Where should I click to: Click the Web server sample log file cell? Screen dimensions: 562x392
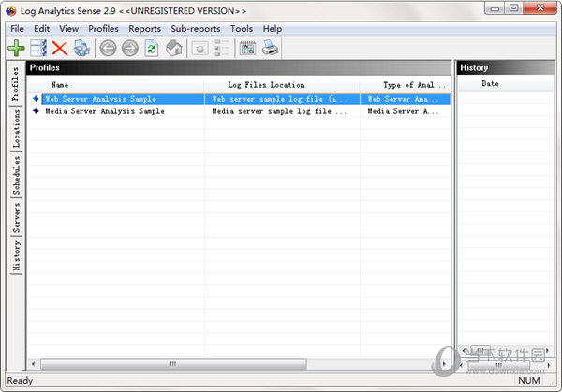[x=282, y=99]
